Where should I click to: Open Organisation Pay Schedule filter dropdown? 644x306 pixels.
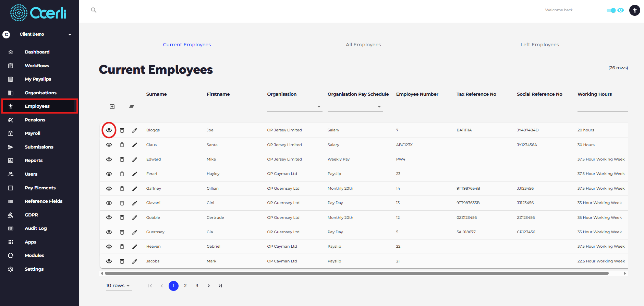pyautogui.click(x=355, y=107)
